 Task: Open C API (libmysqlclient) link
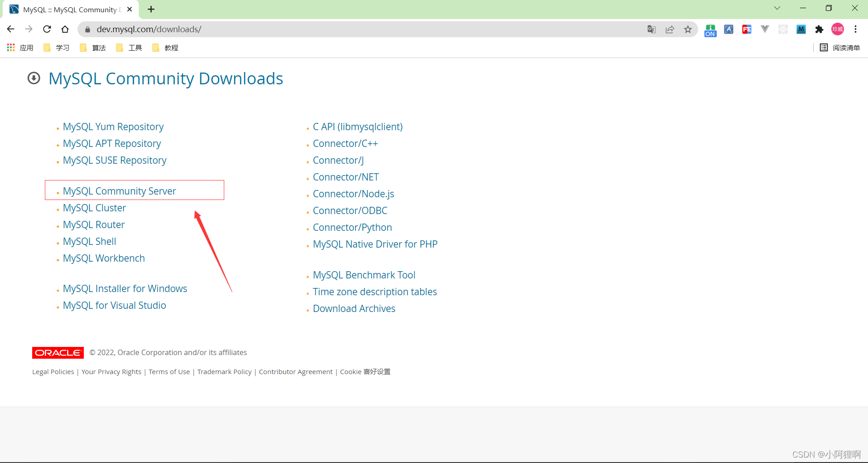click(358, 127)
